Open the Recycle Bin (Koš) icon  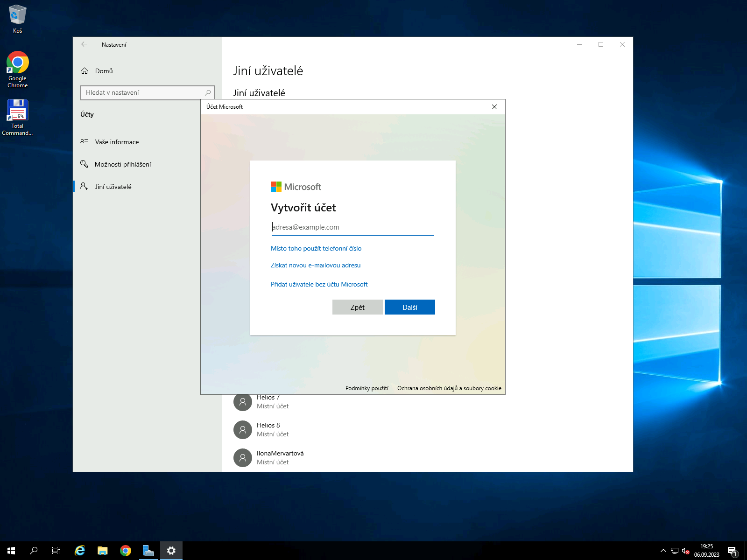17,15
